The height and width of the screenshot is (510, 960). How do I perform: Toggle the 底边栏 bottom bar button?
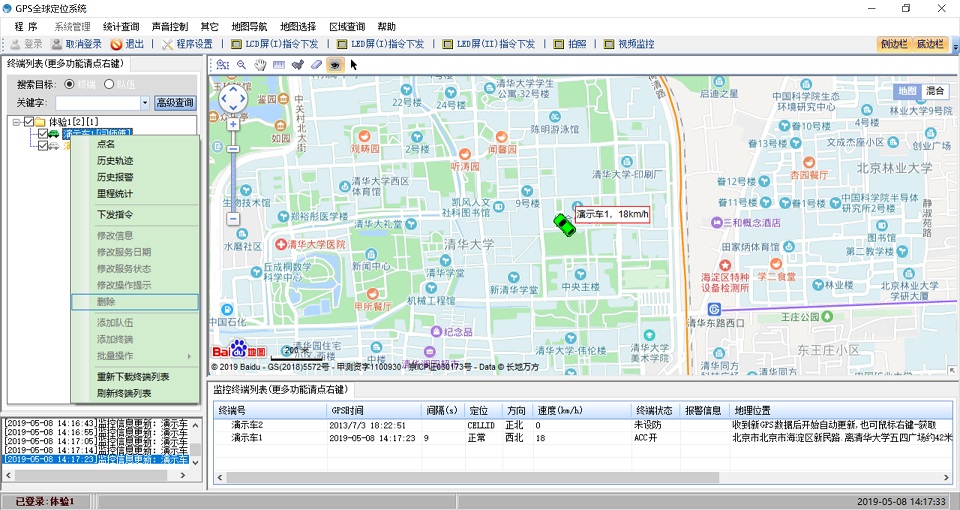pyautogui.click(x=929, y=44)
